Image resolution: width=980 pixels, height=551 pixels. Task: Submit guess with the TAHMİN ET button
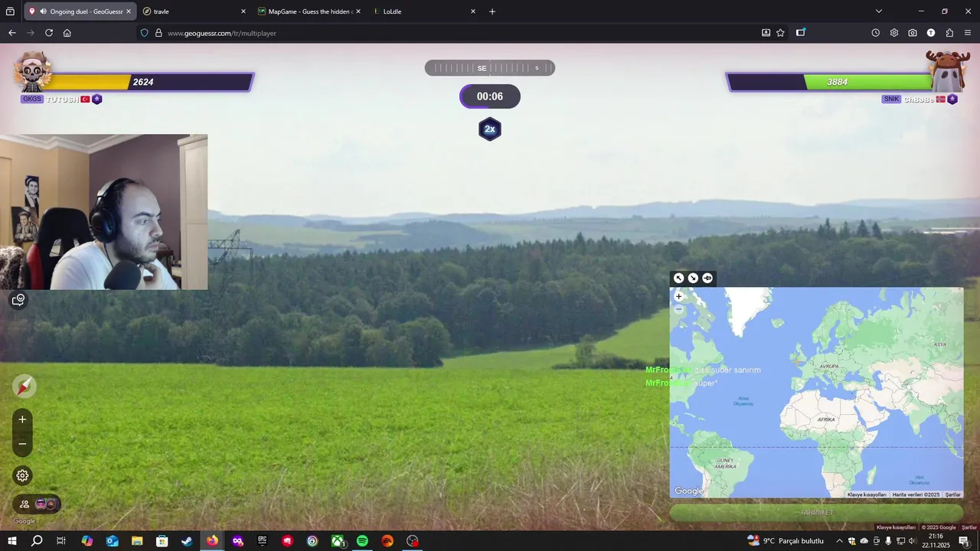pyautogui.click(x=816, y=512)
